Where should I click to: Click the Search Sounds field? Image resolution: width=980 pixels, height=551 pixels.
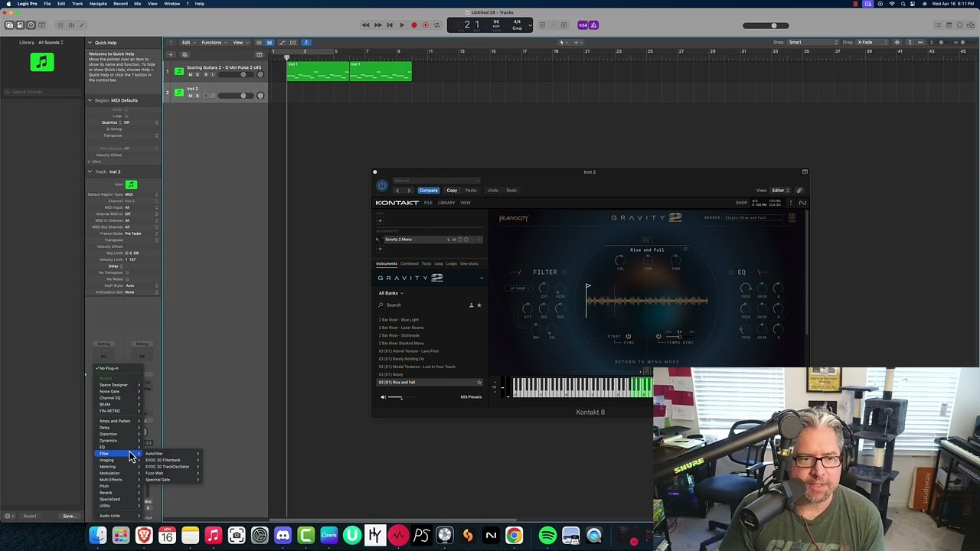pyautogui.click(x=42, y=92)
